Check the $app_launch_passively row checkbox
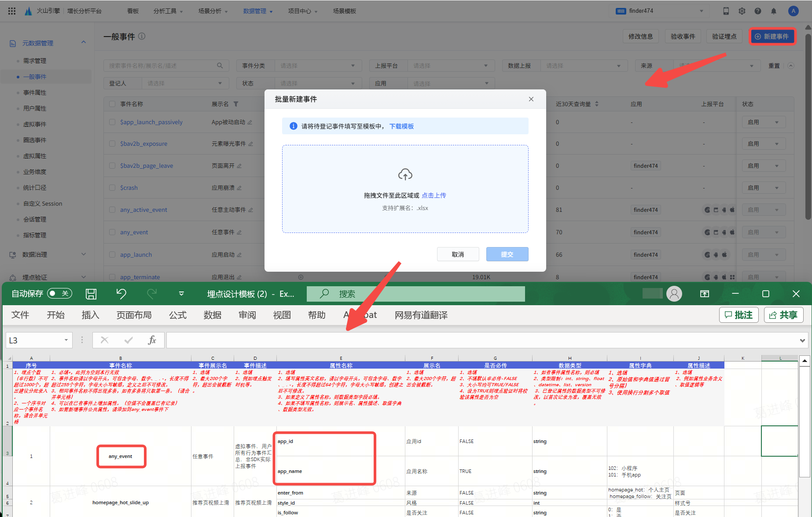The width and height of the screenshot is (812, 517). [x=112, y=122]
